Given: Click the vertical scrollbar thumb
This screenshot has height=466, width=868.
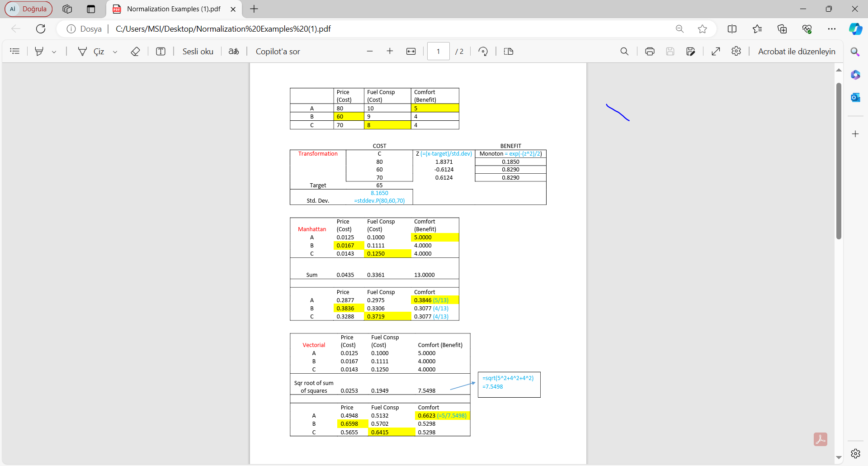Looking at the screenshot, I should tap(839, 161).
